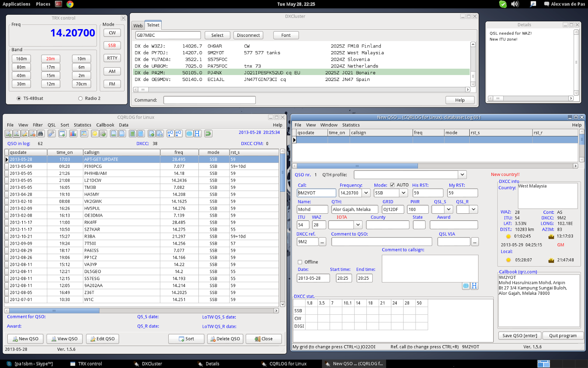Open the terminal launcher icon beside Places

point(58,4)
